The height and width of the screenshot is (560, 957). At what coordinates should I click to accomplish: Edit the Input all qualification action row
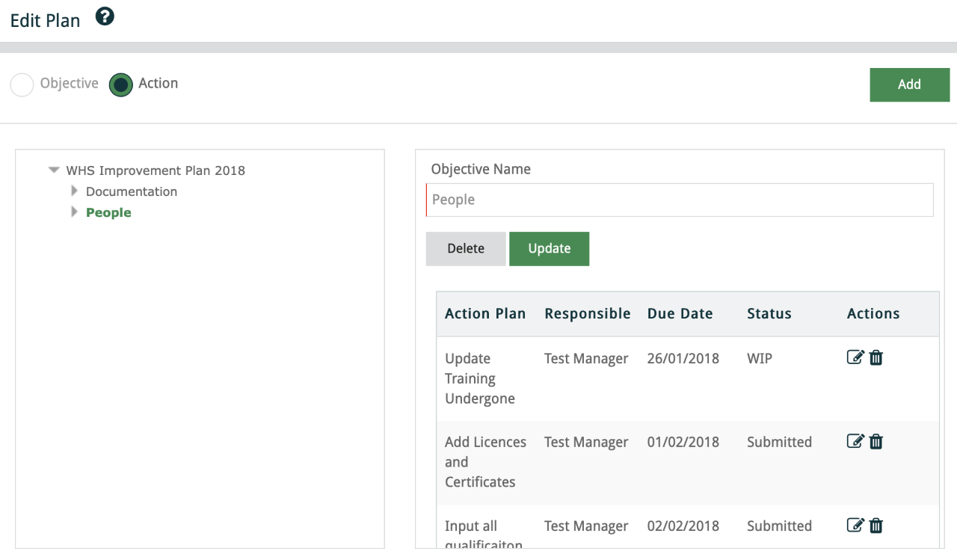pos(855,526)
